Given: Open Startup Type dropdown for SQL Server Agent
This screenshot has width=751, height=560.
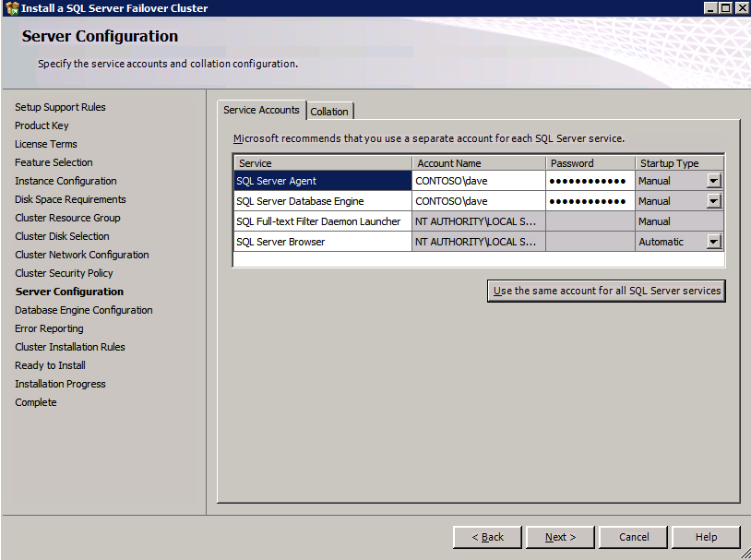Looking at the screenshot, I should click(714, 181).
